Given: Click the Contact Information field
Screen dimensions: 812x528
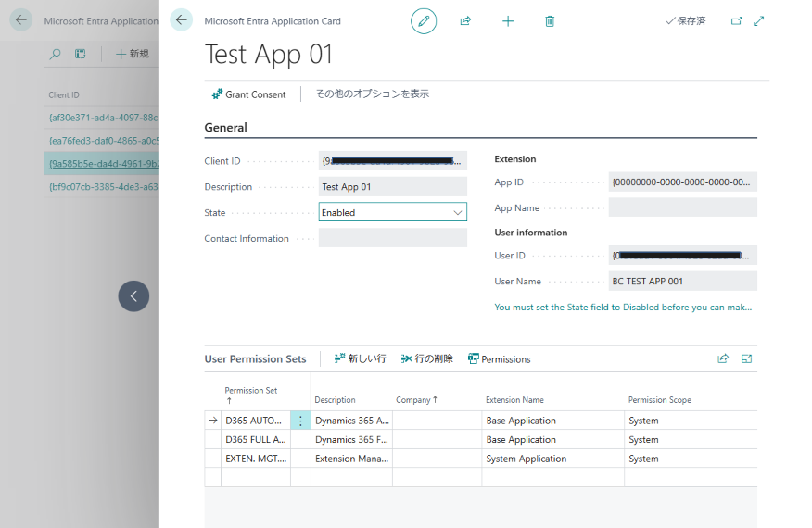Looking at the screenshot, I should tap(392, 238).
